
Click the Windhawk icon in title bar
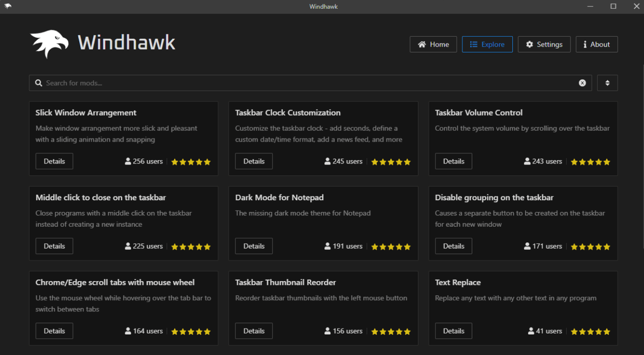pos(7,6)
